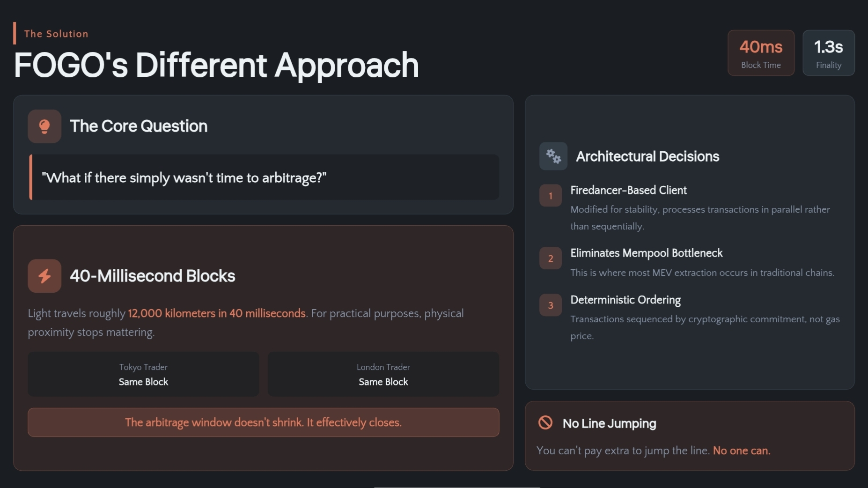Viewport: 868px width, 488px height.
Task: Click the number 3 badge
Action: tap(551, 305)
